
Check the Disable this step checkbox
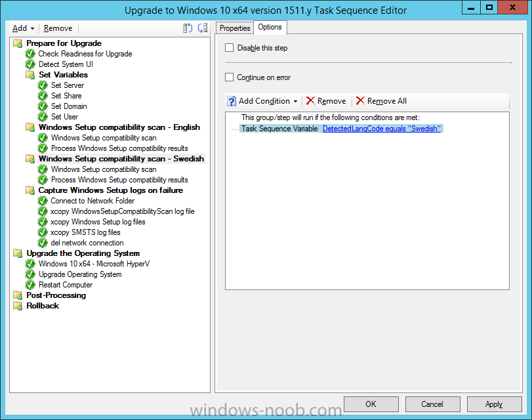(230, 48)
